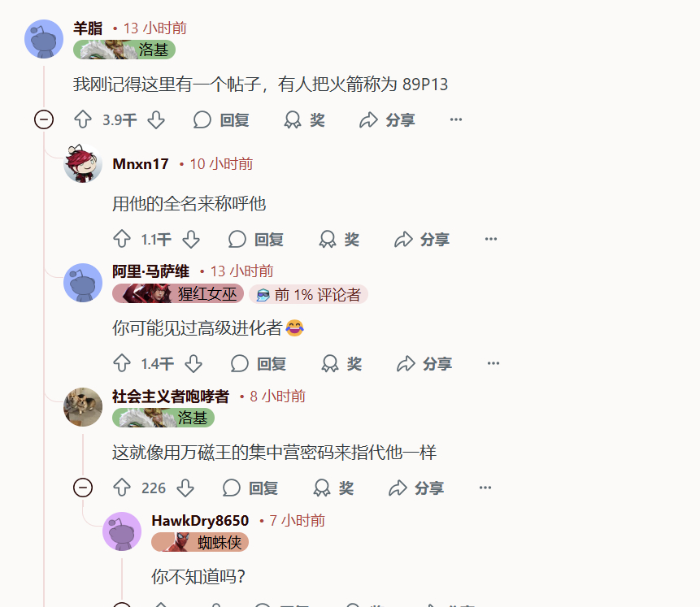Click reply bubble icon on 阿里·马萨维's comment
The image size is (700, 607).
239,363
